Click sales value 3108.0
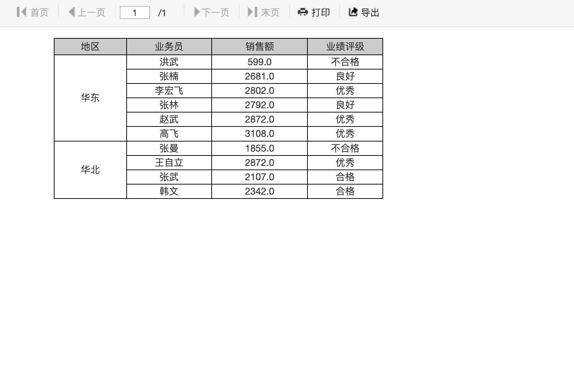This screenshot has width=574, height=392. pyautogui.click(x=259, y=134)
